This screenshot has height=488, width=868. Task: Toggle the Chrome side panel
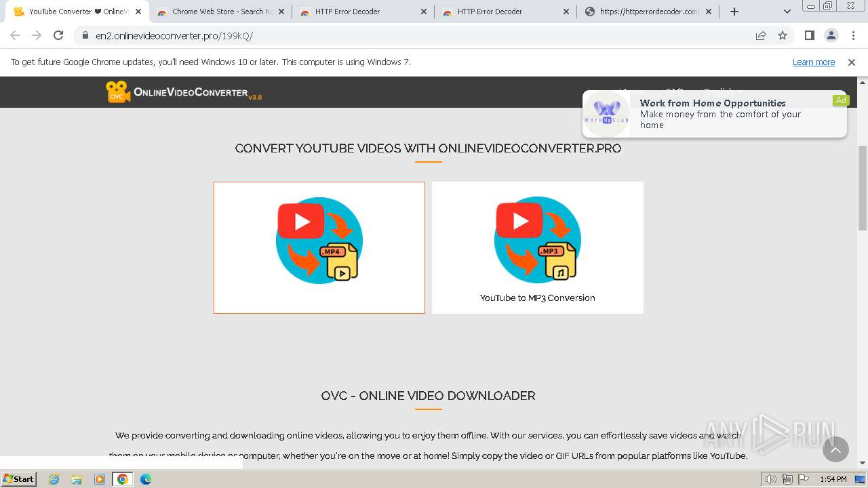[810, 35]
